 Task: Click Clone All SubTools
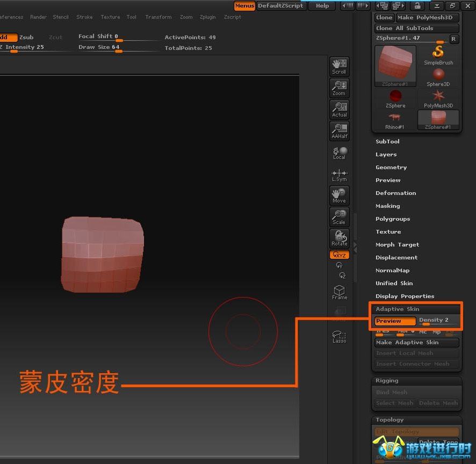pos(416,28)
